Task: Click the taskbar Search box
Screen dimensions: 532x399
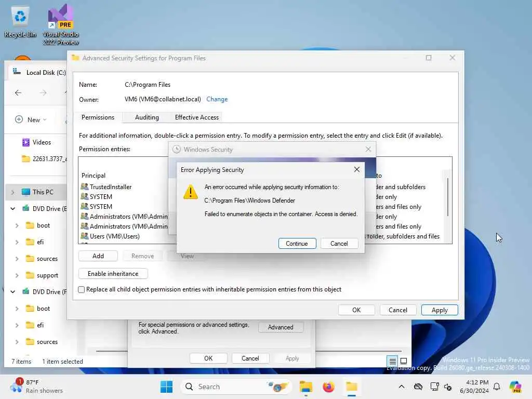Action: [237, 387]
